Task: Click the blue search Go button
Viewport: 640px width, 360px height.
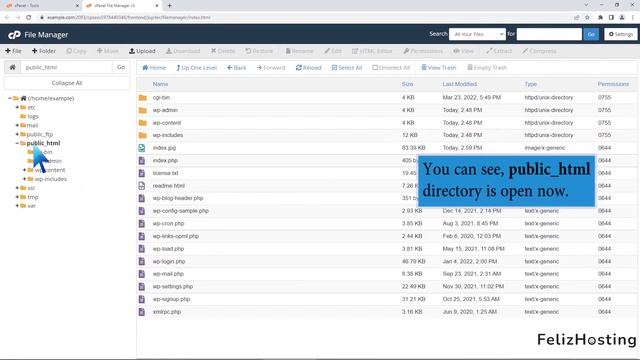Action: pos(591,34)
